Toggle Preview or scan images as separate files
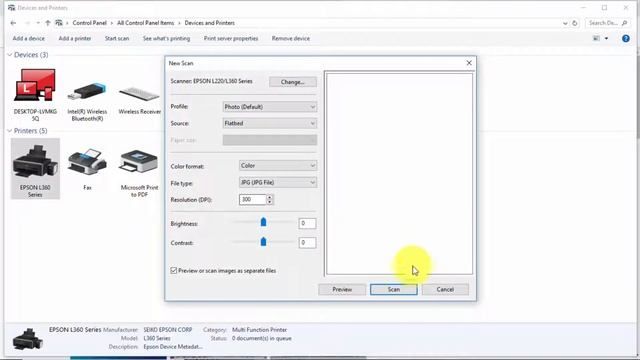 pos(173,271)
